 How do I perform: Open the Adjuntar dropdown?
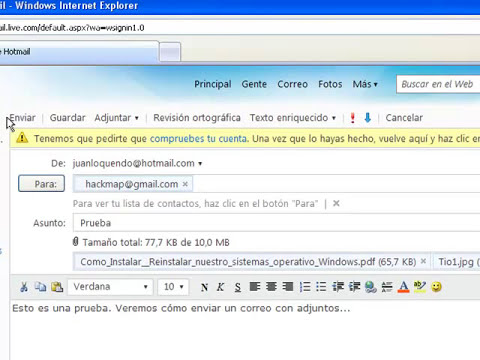coord(116,118)
